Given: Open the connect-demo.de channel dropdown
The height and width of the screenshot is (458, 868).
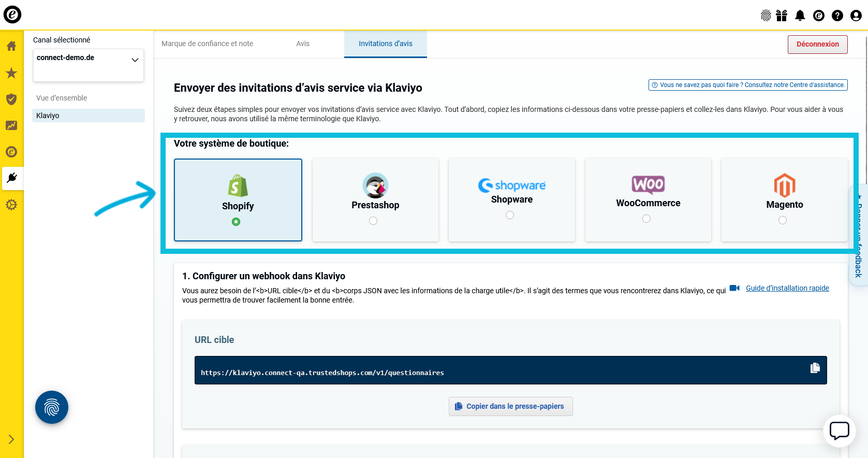Looking at the screenshot, I should 89,65.
